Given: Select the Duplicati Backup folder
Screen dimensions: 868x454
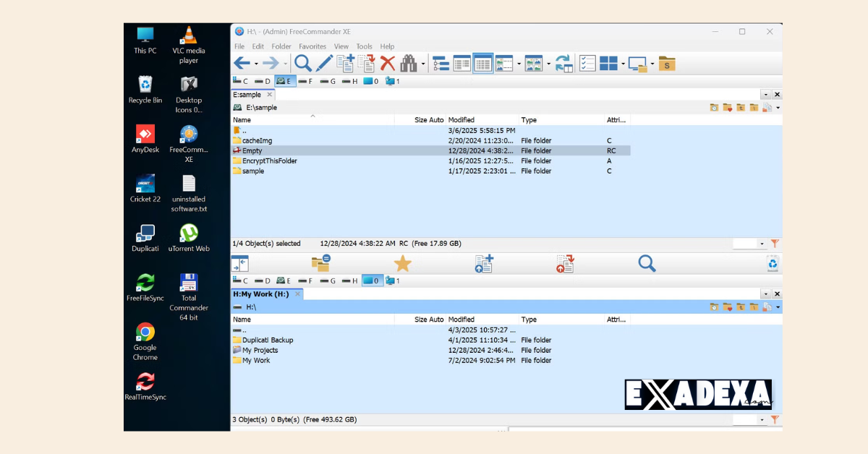Looking at the screenshot, I should (x=267, y=340).
